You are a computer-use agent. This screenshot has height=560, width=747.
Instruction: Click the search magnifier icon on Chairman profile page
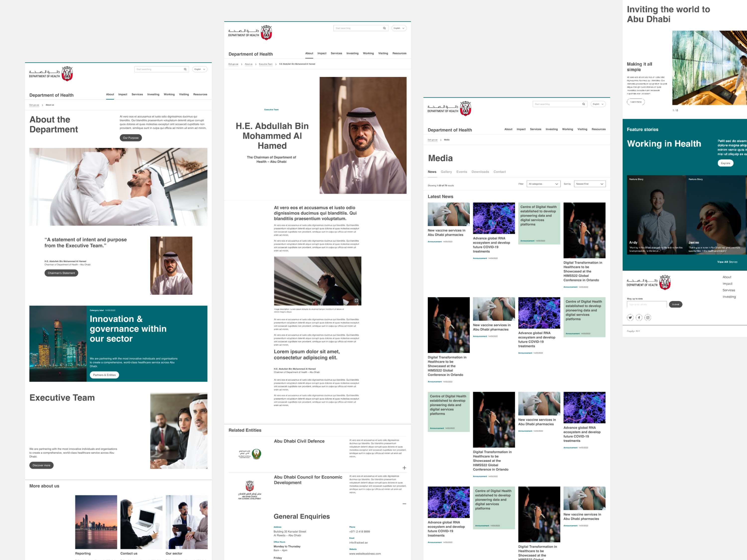[x=384, y=28]
